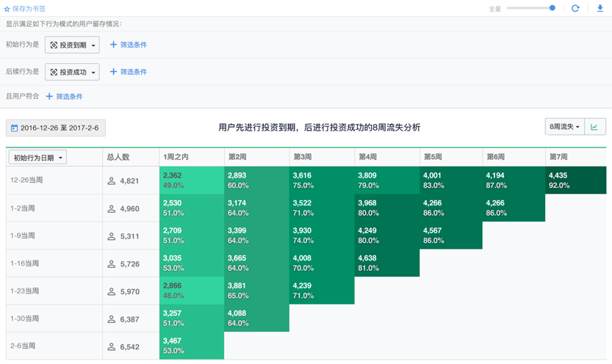Click the download icon at top right
This screenshot has height=364, width=612.
pyautogui.click(x=600, y=9)
